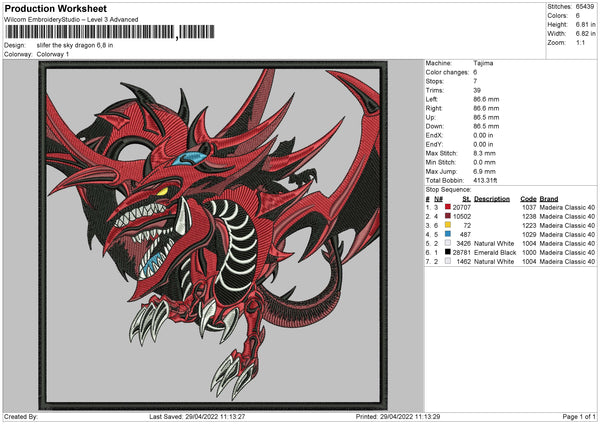Select thread code 1037
The width and height of the screenshot is (600, 424).
tap(529, 207)
